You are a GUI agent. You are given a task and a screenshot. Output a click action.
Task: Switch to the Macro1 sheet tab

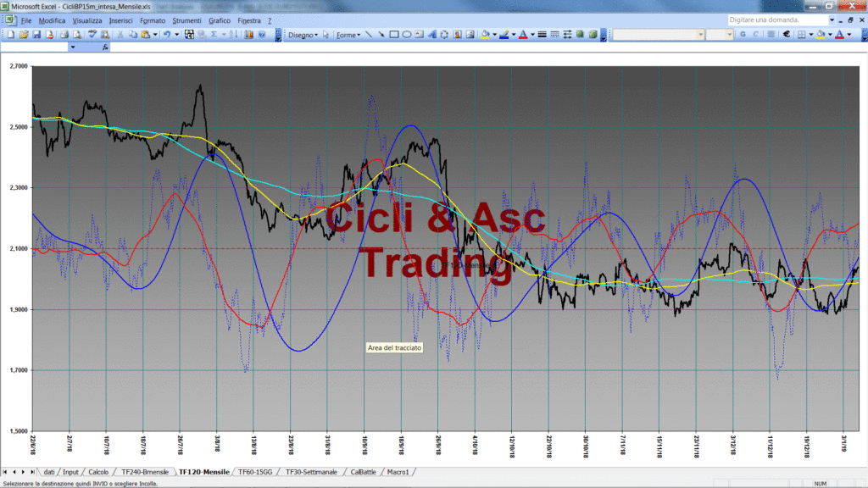pyautogui.click(x=398, y=472)
